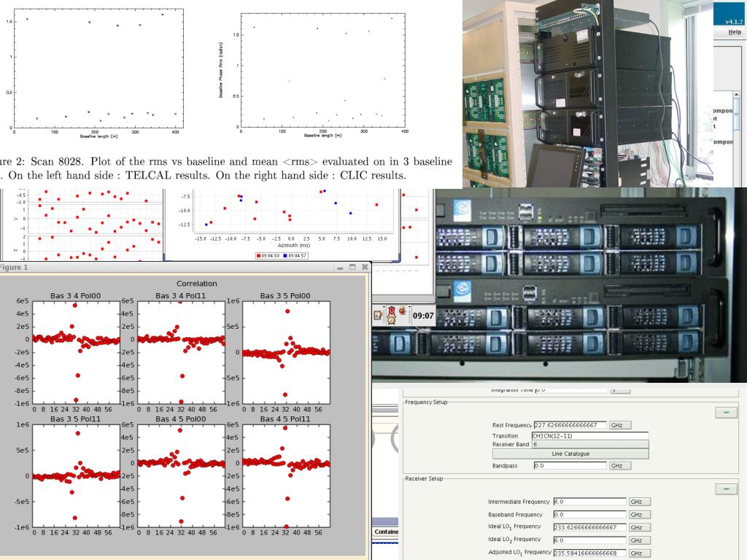Viewport: 747px width, 560px height.
Task: Click the Ideal LO2 Frequency input field
Action: (x=589, y=540)
